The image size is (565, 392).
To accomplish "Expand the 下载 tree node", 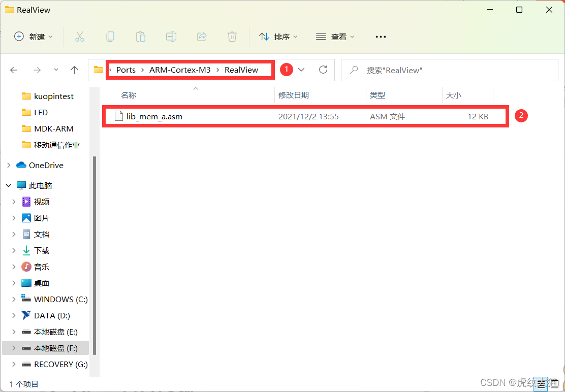I will 14,250.
